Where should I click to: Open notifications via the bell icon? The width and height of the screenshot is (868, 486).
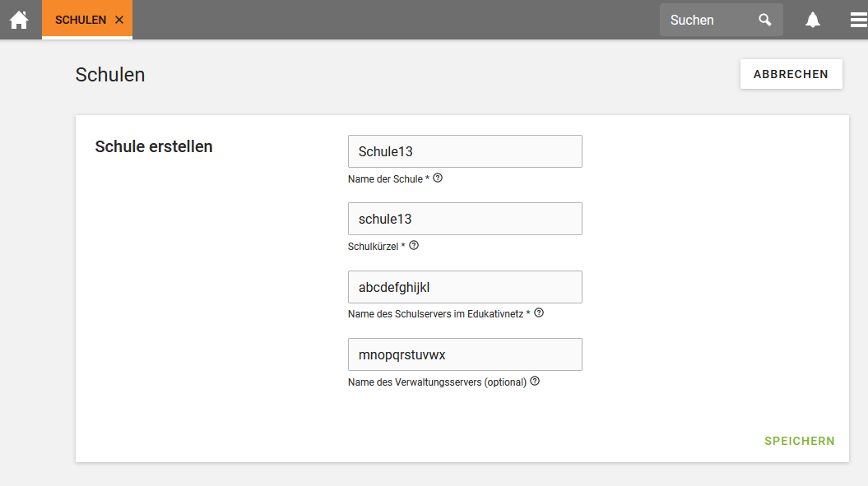pyautogui.click(x=813, y=20)
